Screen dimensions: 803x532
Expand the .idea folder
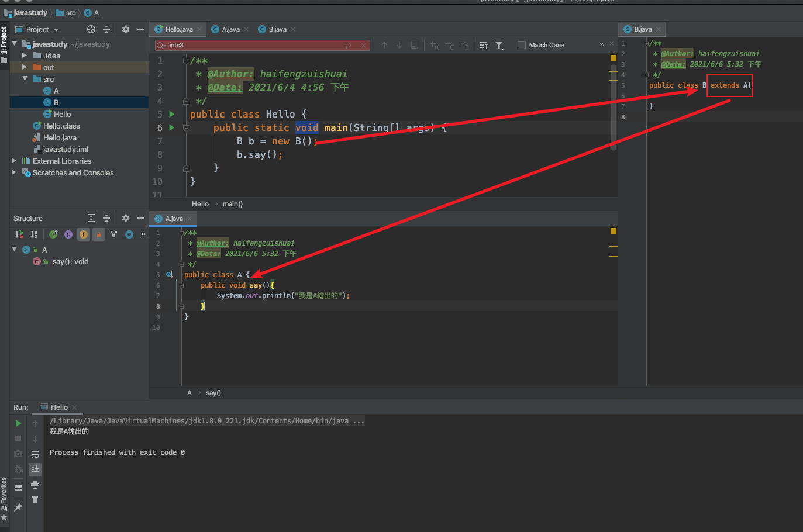click(x=25, y=56)
